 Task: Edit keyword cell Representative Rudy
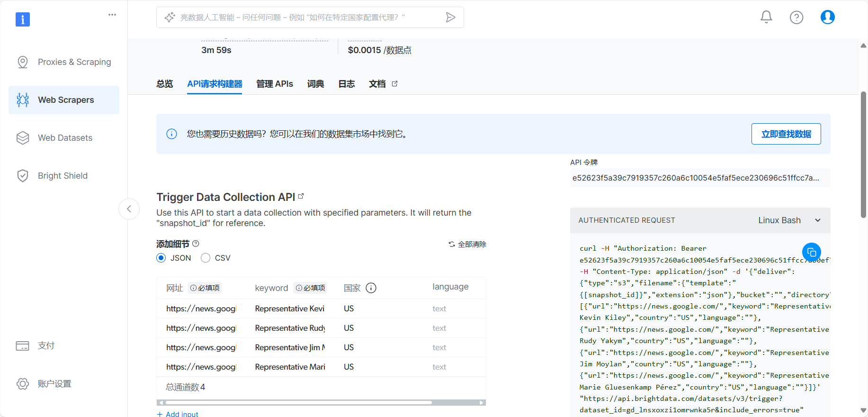click(290, 328)
